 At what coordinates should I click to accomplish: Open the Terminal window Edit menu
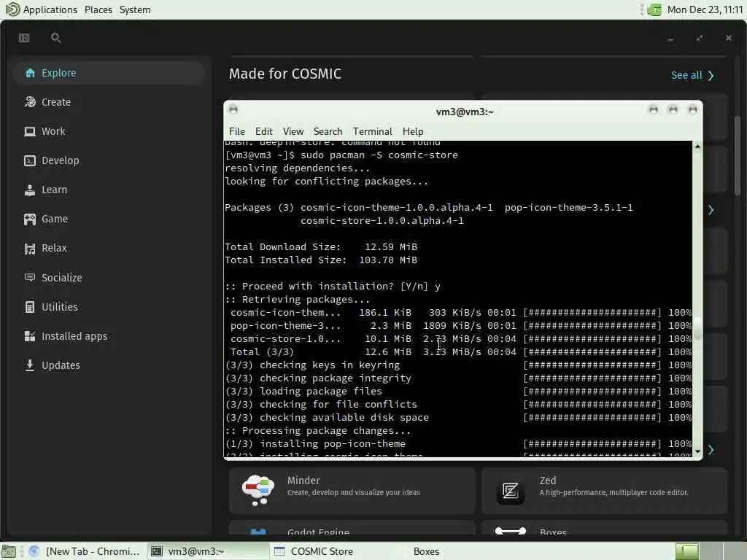click(263, 131)
